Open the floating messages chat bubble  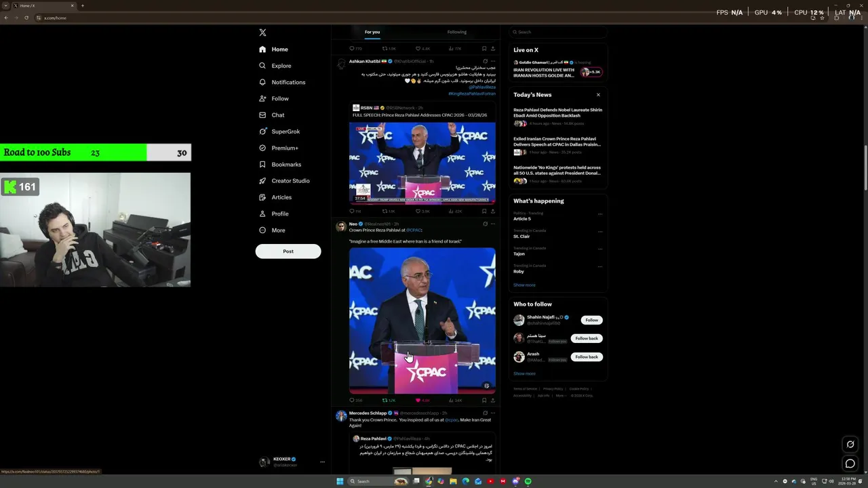[850, 464]
